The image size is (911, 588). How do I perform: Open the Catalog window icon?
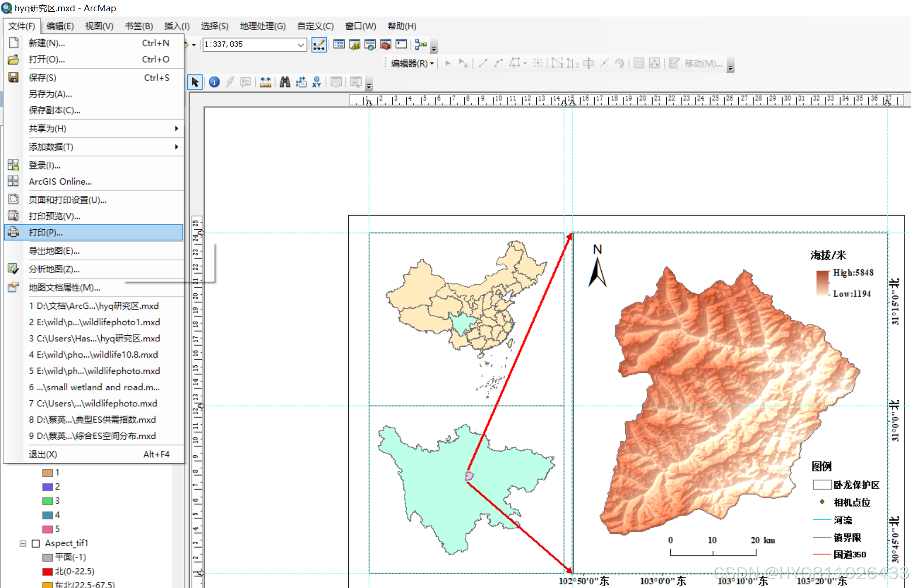355,45
